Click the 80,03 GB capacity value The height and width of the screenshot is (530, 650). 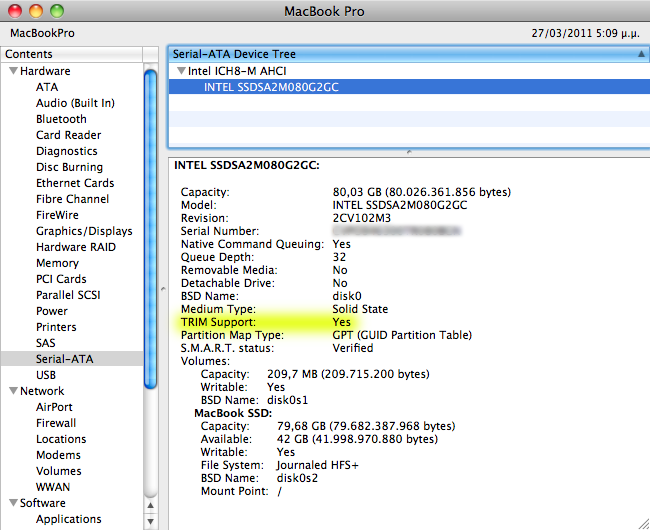click(x=422, y=192)
